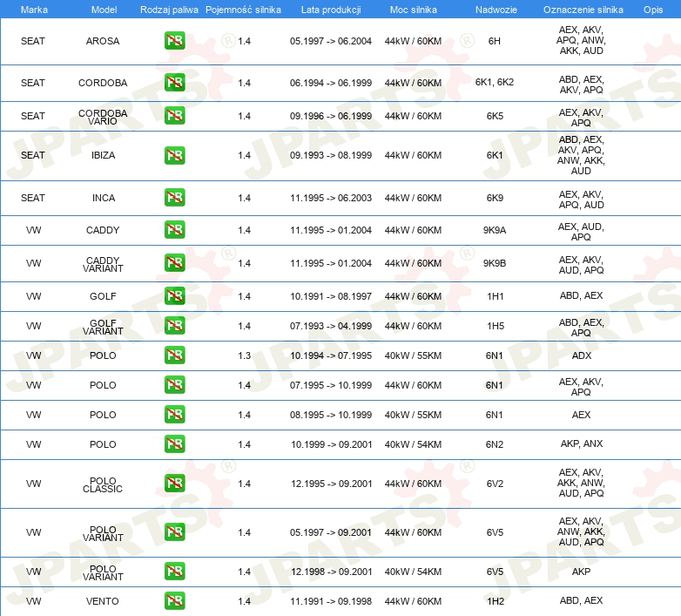Click the fuel icon in POLO 08.1995 row
Viewport: 681px width, 616px height.
point(174,415)
